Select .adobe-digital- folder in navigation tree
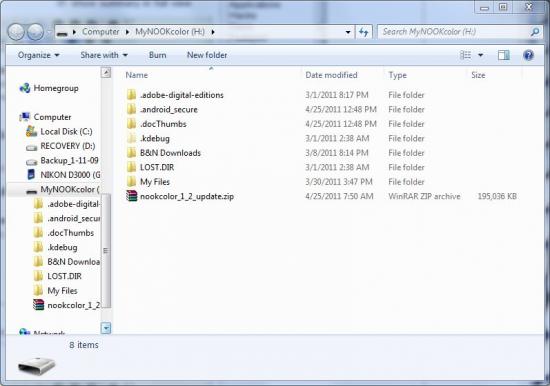 tap(67, 204)
